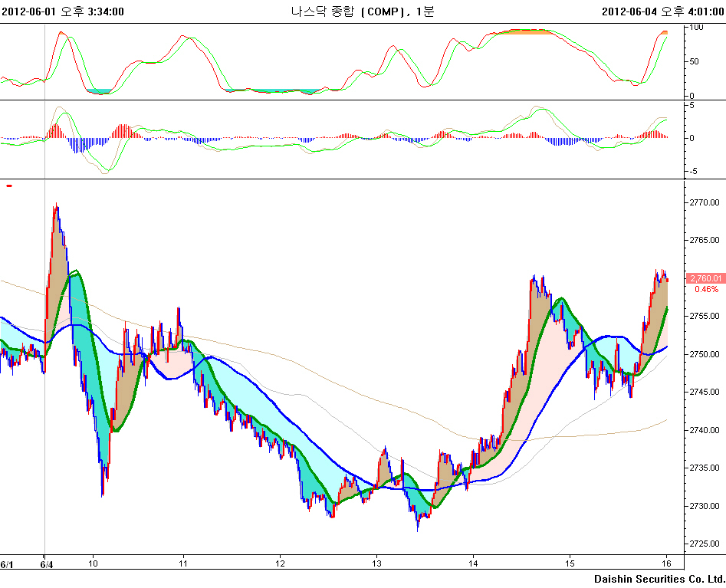Select the 13 hour tick on time axis
The height and width of the screenshot is (588, 726).
click(376, 564)
